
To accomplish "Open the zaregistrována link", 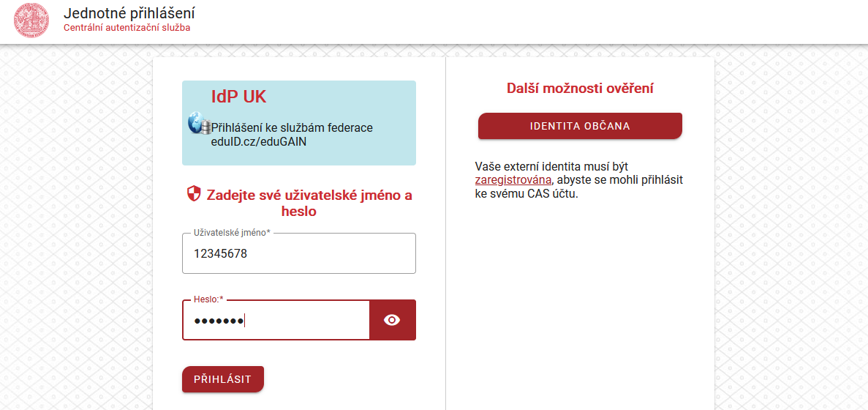I will pyautogui.click(x=513, y=180).
